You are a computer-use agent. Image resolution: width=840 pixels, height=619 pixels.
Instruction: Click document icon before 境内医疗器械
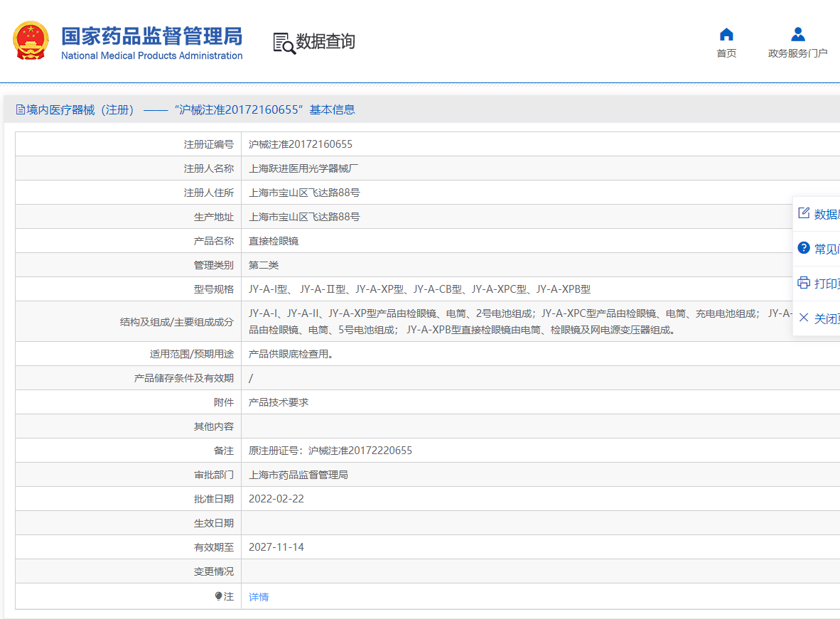(x=21, y=110)
